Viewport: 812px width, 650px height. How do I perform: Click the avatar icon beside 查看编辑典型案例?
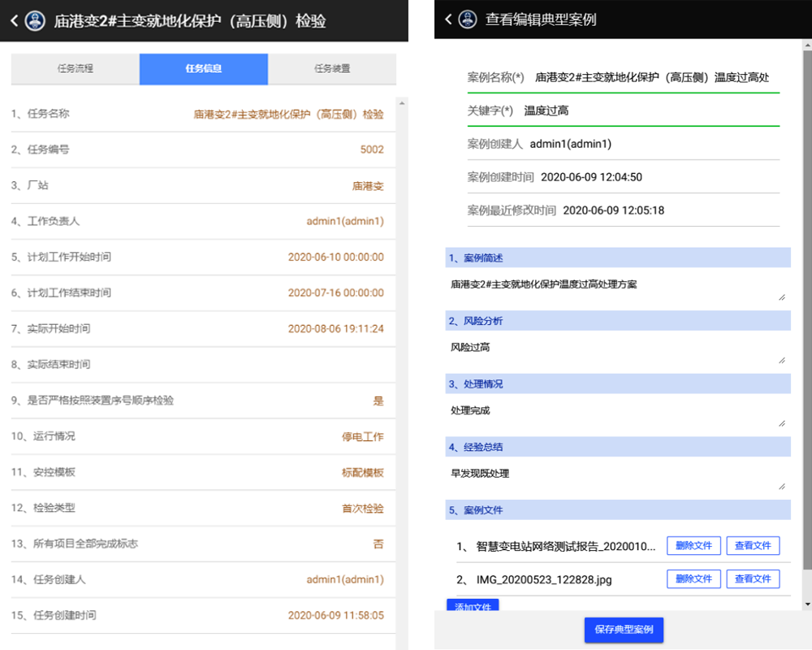468,19
